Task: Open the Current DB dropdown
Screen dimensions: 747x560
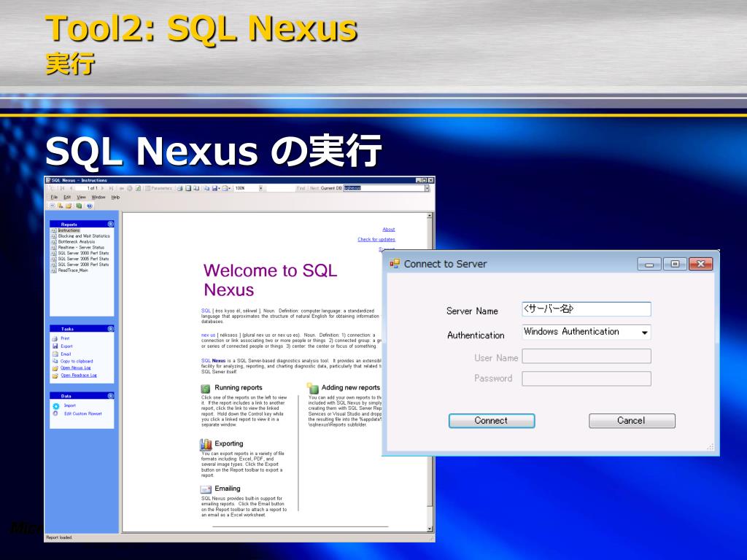Action: [x=426, y=187]
